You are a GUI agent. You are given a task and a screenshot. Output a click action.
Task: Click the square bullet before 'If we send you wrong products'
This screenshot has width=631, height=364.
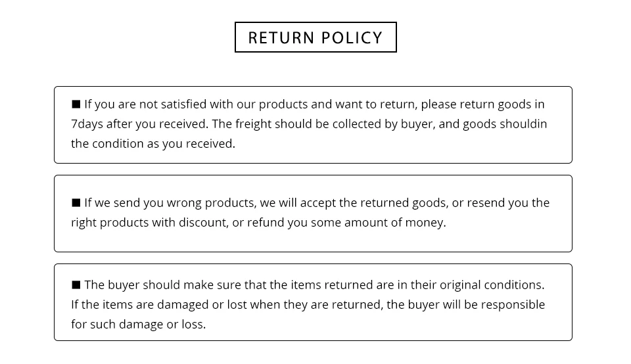[76, 203]
